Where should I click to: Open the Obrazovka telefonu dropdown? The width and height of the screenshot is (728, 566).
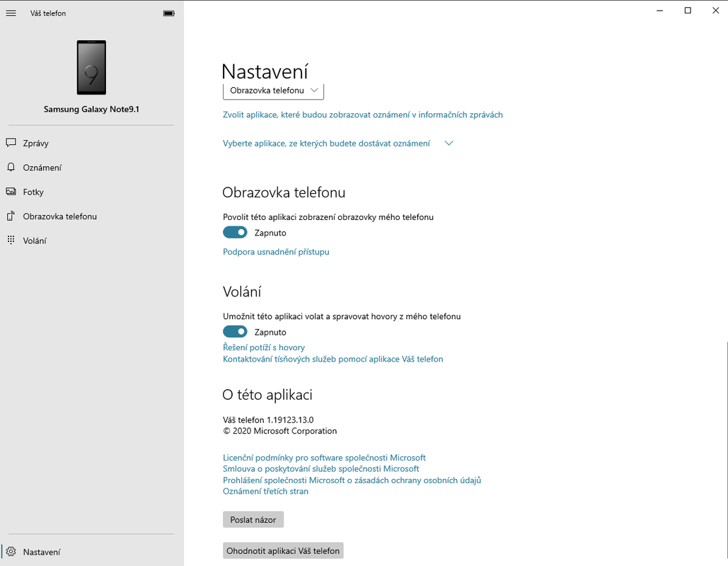pos(273,91)
